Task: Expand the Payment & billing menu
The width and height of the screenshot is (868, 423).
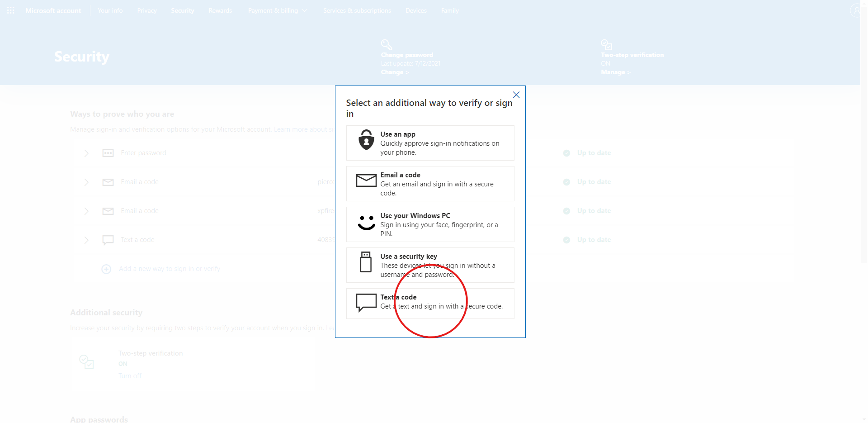Action: [278, 10]
